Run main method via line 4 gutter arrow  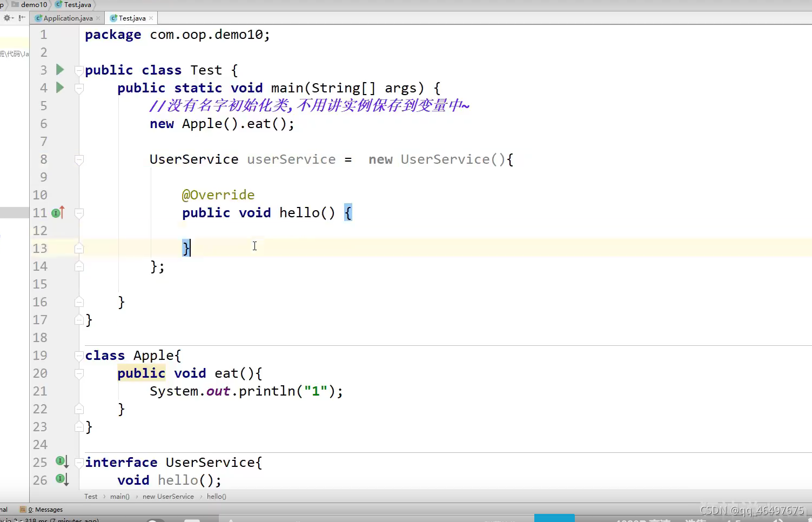coord(60,88)
